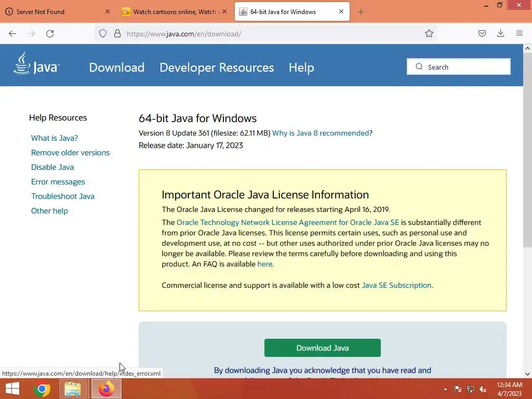This screenshot has width=532, height=399.
Task: Click the Download Java green button
Action: click(322, 348)
